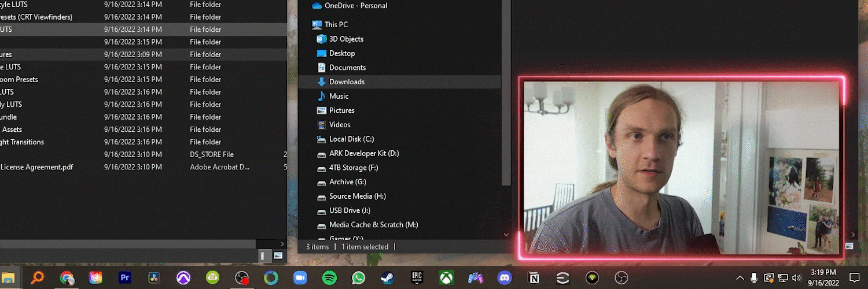Click 'Adobe Acrobat D...' type cell
The width and height of the screenshot is (868, 289).
click(x=220, y=167)
